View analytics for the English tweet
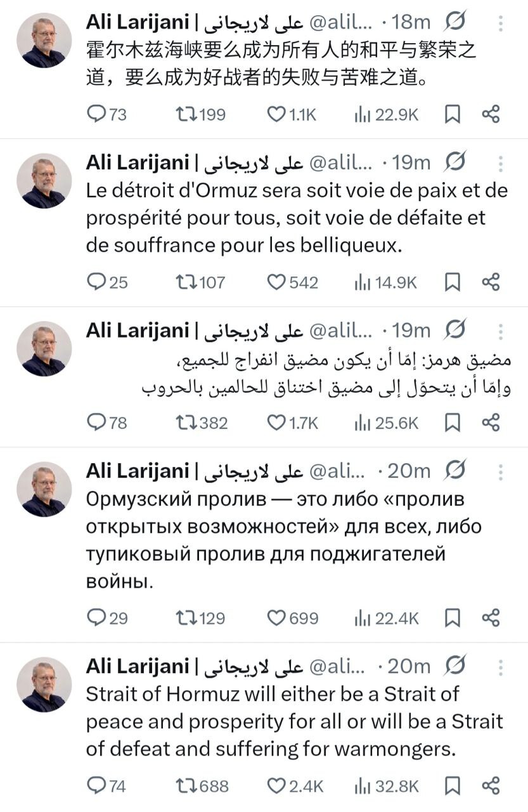528x812 pixels. tap(363, 786)
